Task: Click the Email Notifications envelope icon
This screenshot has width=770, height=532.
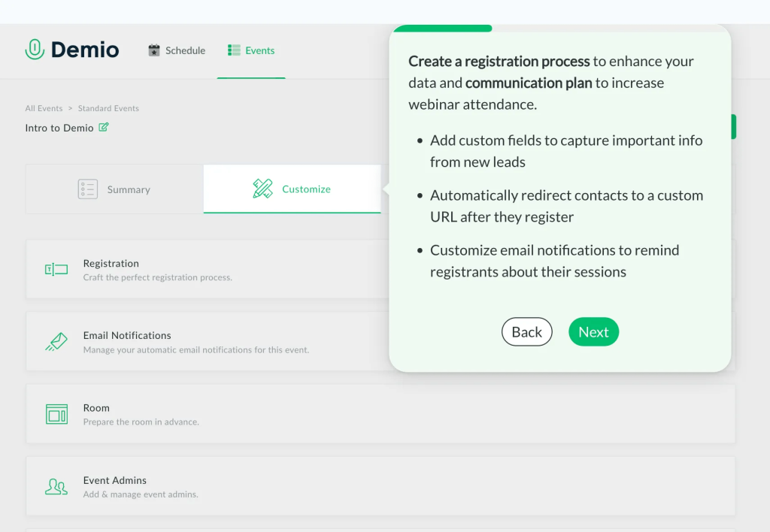Action: pyautogui.click(x=56, y=342)
